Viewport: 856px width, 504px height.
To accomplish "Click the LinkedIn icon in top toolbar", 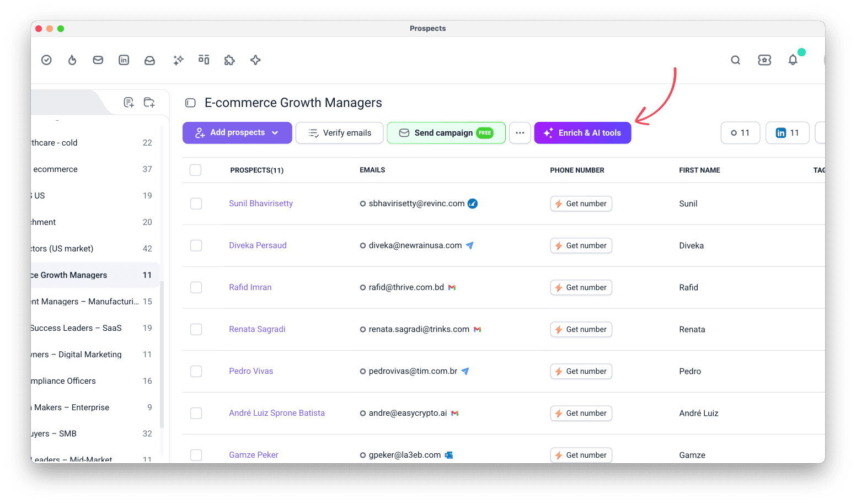I will [x=124, y=60].
